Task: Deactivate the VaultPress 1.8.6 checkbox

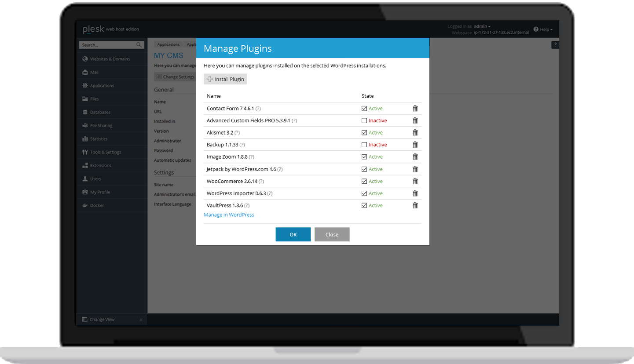Action: 364,205
